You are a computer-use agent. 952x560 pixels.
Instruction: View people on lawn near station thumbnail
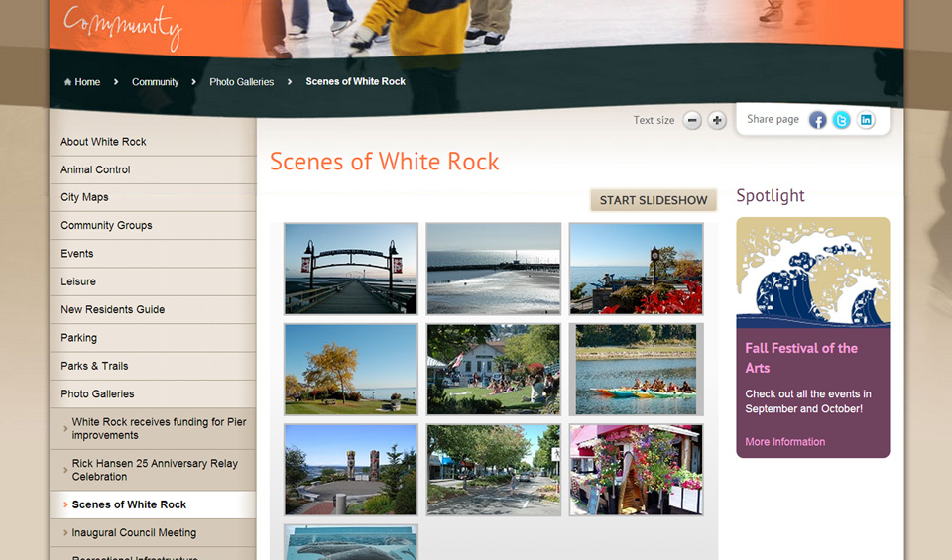(494, 370)
